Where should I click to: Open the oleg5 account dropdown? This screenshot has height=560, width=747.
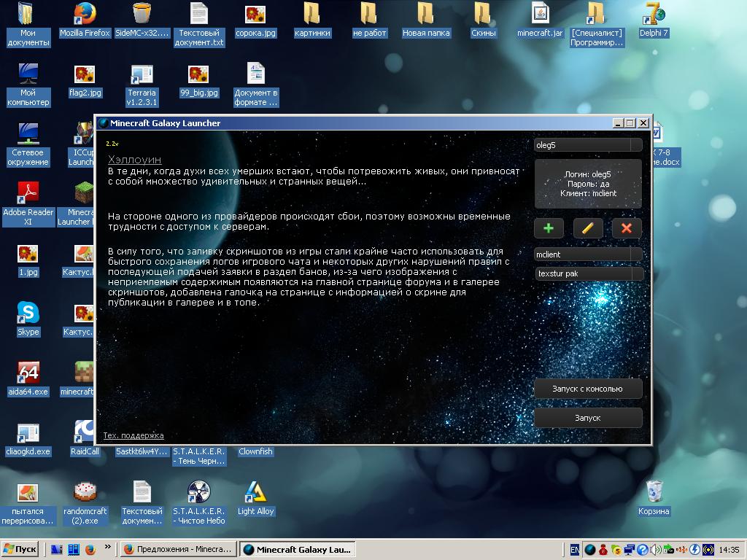(x=588, y=145)
